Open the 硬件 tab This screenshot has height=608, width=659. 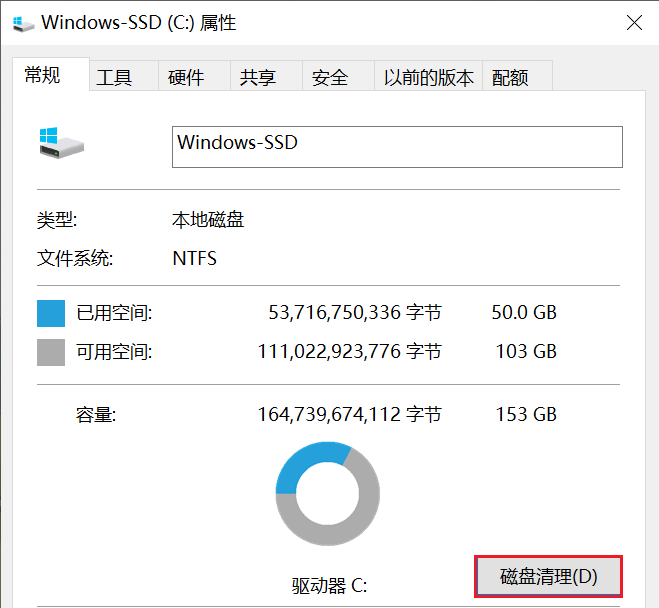[x=186, y=77]
